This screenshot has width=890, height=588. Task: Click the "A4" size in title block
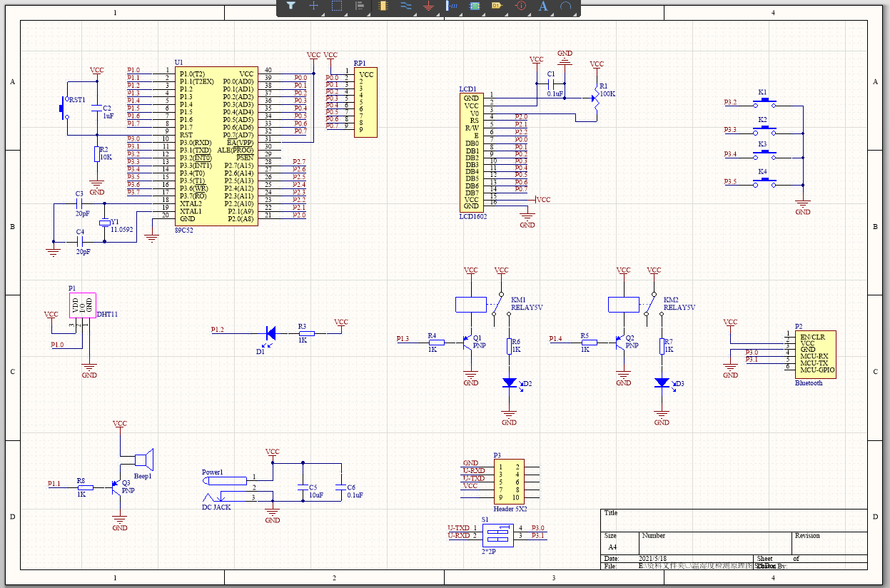612,547
